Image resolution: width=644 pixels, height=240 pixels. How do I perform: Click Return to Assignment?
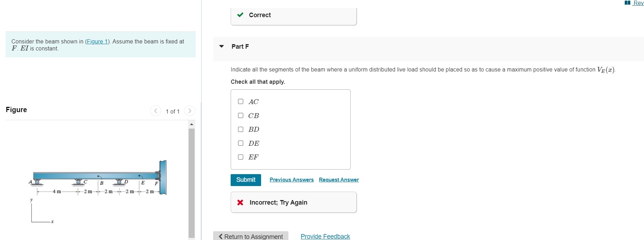pos(250,236)
